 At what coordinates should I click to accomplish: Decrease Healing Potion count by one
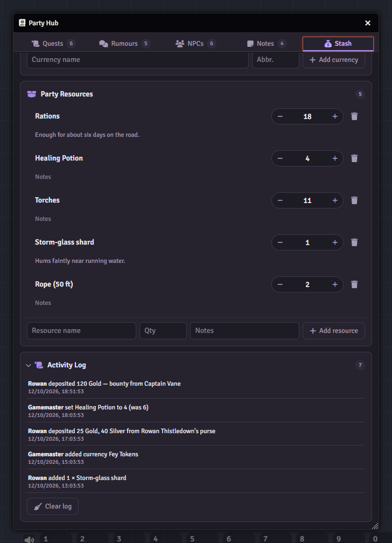tap(280, 158)
